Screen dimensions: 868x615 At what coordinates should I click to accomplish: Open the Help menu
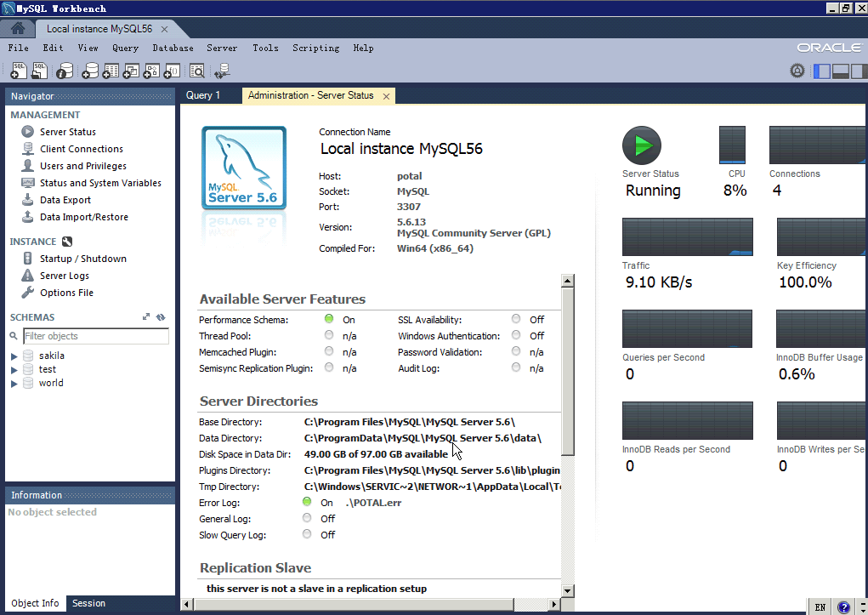pos(364,48)
